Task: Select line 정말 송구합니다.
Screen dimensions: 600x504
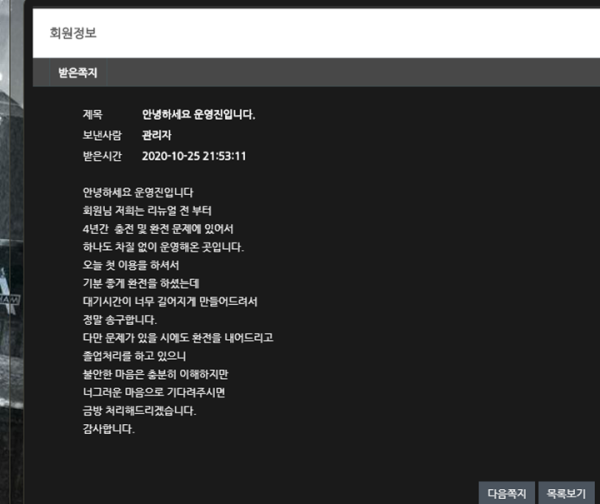Action: pos(120,320)
